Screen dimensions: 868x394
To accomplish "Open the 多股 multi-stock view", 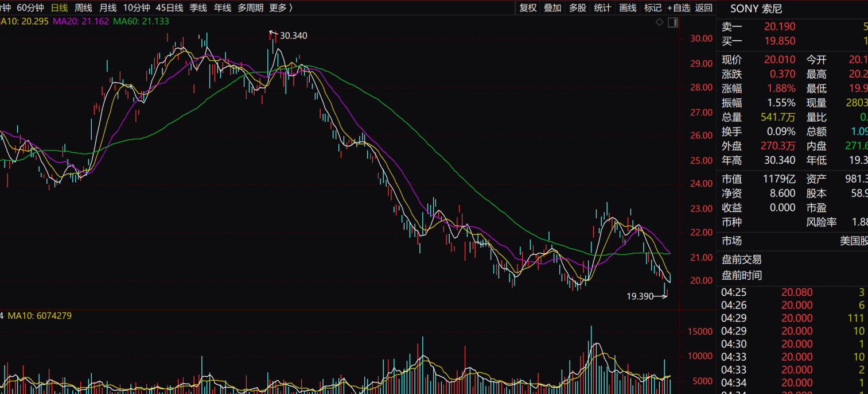I will [578, 7].
